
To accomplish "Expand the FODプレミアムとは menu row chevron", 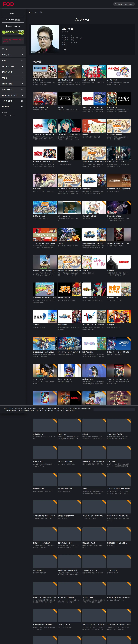I will (x=22, y=95).
